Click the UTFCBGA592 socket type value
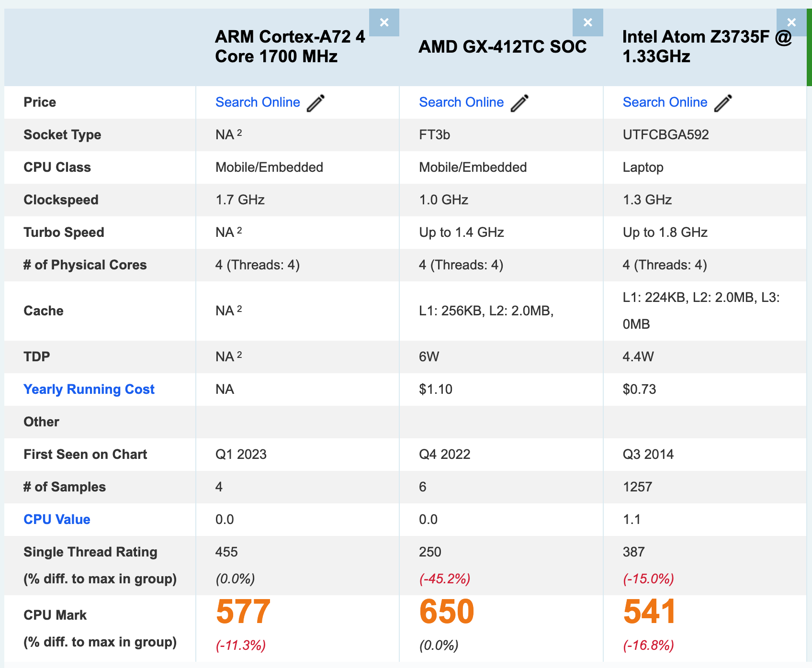 click(x=666, y=135)
